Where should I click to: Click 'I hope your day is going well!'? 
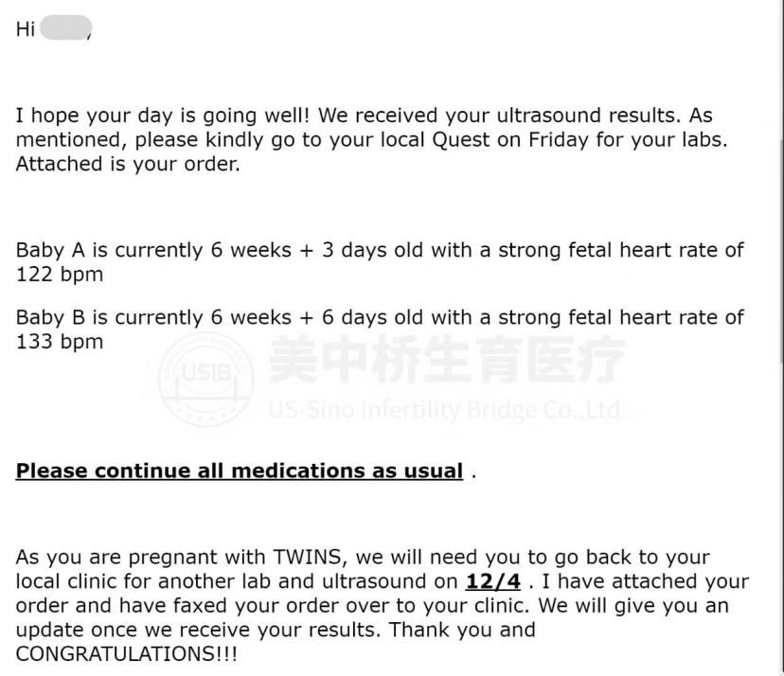coord(162,116)
